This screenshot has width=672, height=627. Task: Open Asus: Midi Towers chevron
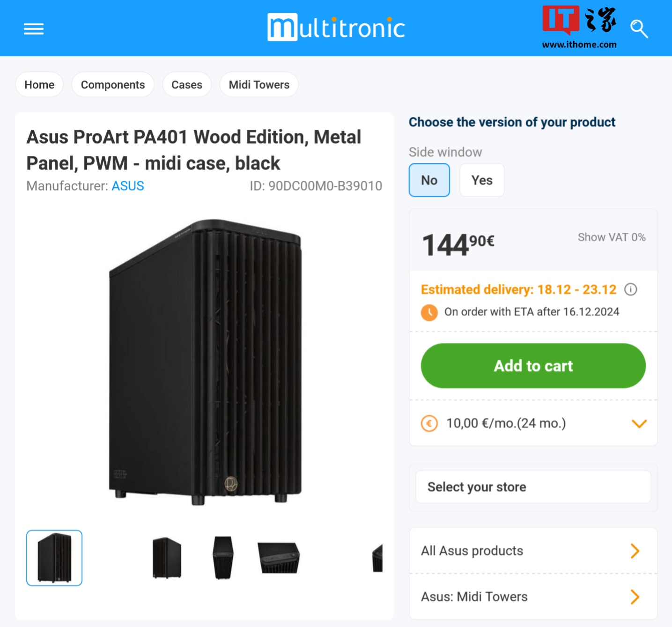pyautogui.click(x=635, y=597)
